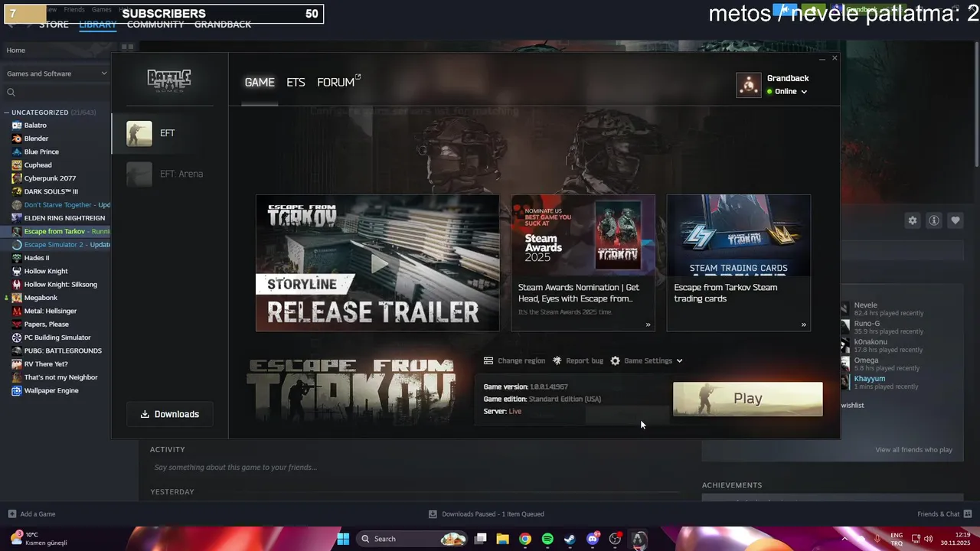The width and height of the screenshot is (980, 551).
Task: Click Home in Steam library sidebar
Action: tap(16, 51)
